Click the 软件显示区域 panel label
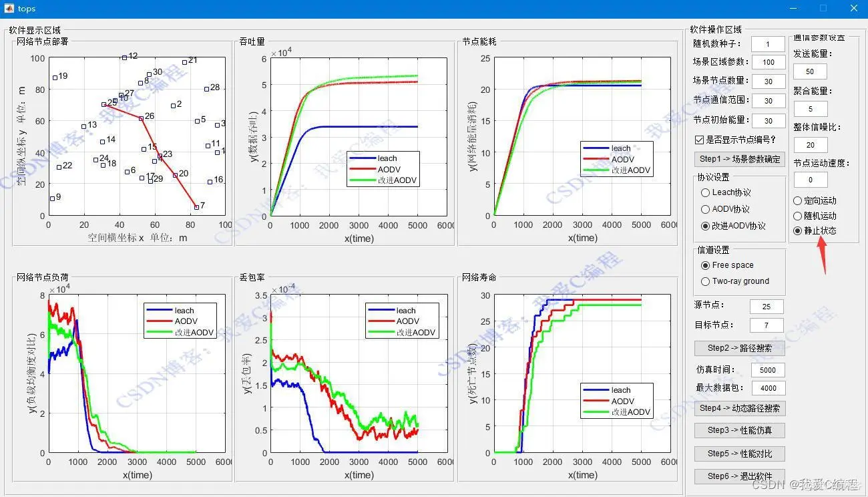Image resolution: width=868 pixels, height=497 pixels. (35, 30)
